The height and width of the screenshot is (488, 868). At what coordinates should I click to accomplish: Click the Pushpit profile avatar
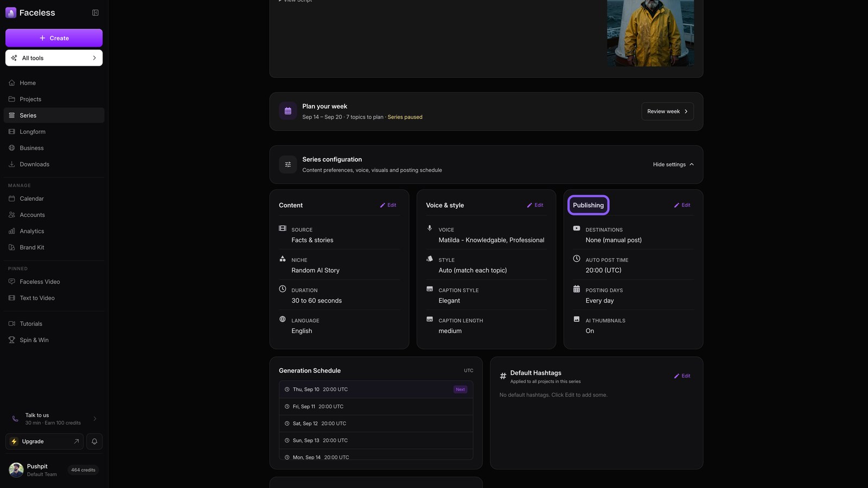pos(16,470)
